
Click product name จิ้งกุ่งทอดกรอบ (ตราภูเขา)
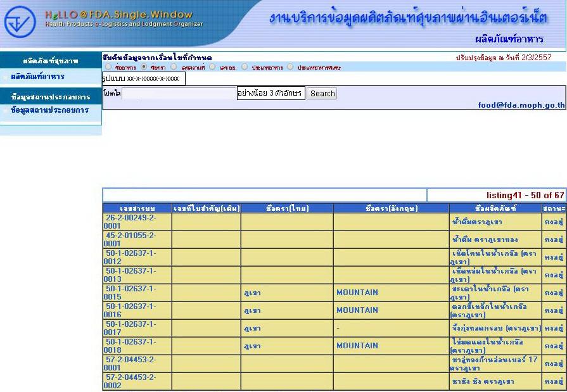pyautogui.click(x=496, y=328)
